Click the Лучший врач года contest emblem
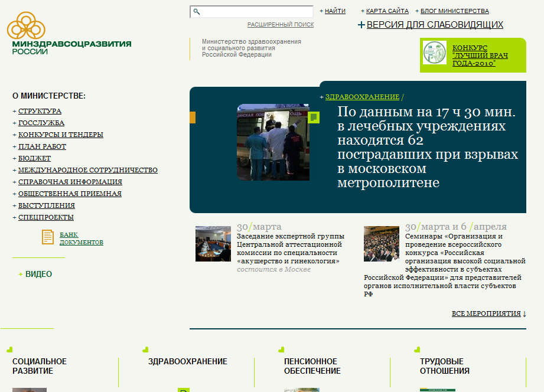The image size is (544, 392). coord(435,53)
